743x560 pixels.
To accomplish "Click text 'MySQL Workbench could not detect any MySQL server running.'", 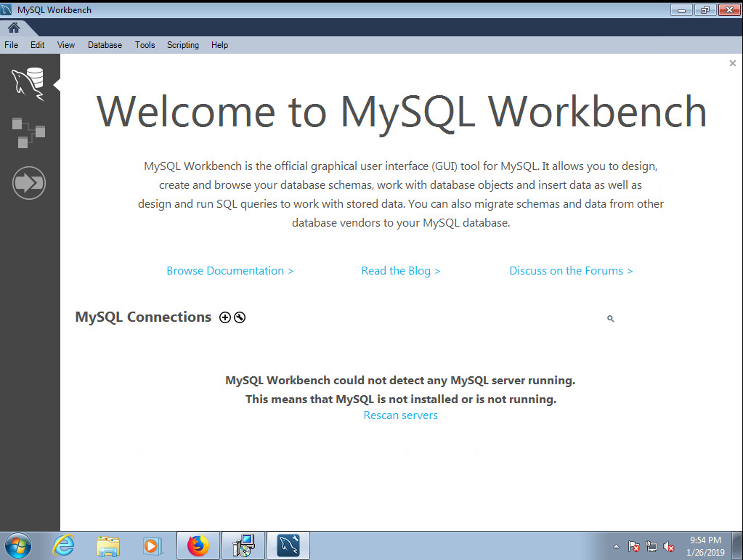I will click(400, 380).
